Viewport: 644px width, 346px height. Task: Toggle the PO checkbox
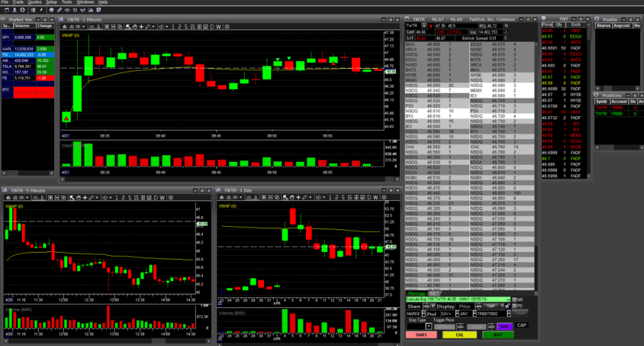point(514,305)
